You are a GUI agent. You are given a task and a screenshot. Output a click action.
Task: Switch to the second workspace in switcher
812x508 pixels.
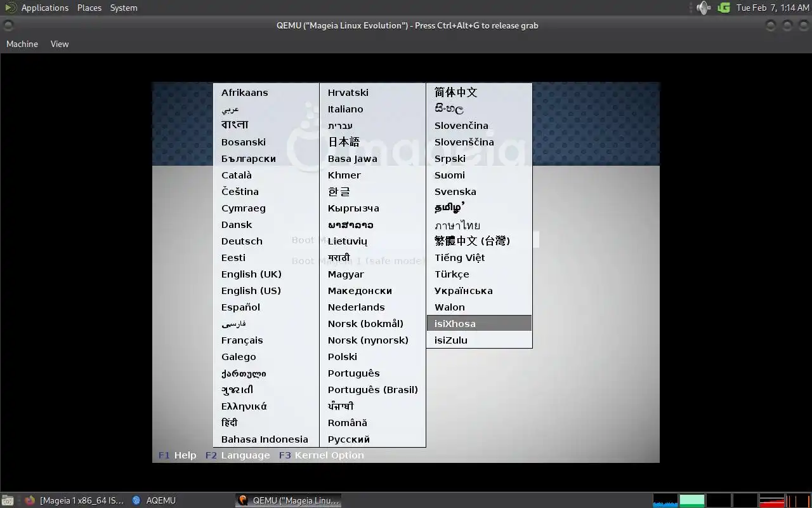(719, 500)
